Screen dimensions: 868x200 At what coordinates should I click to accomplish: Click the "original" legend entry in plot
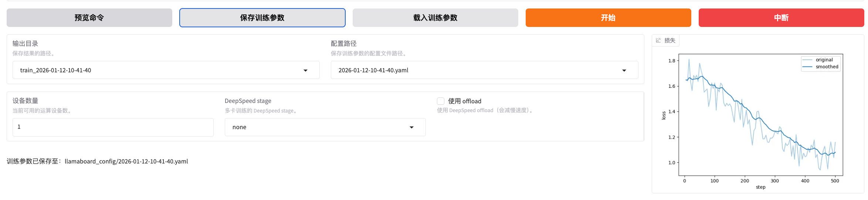click(x=824, y=60)
